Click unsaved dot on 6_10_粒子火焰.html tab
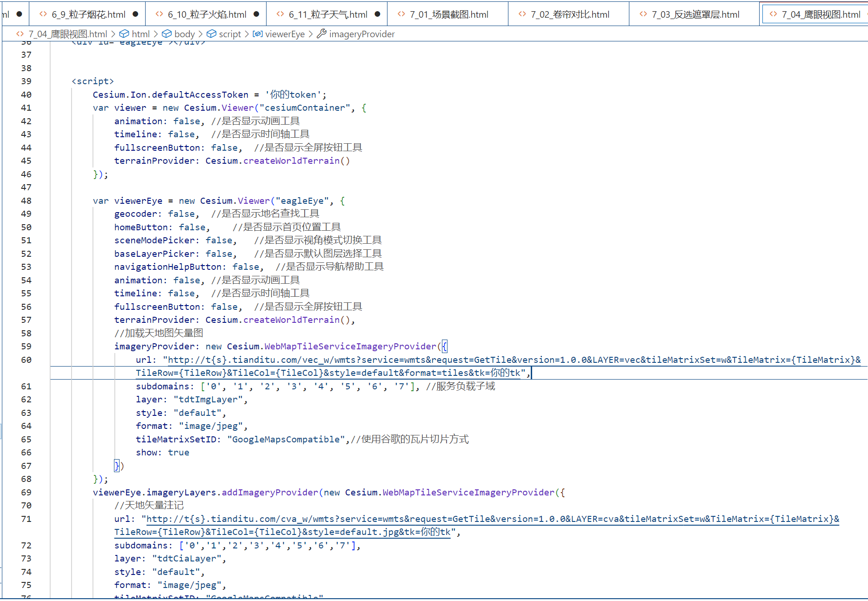The width and height of the screenshot is (868, 601). [256, 14]
